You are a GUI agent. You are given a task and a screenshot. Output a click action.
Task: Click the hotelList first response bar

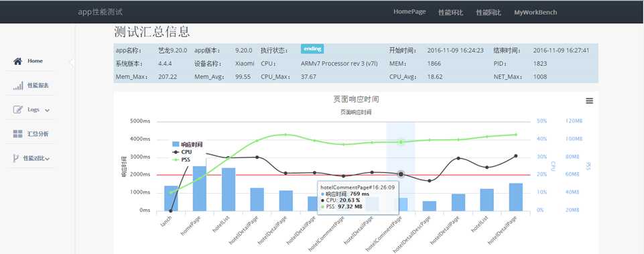[x=229, y=190]
